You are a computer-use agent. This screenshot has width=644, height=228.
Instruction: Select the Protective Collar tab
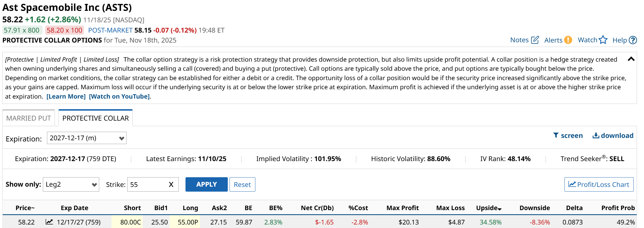click(x=95, y=118)
